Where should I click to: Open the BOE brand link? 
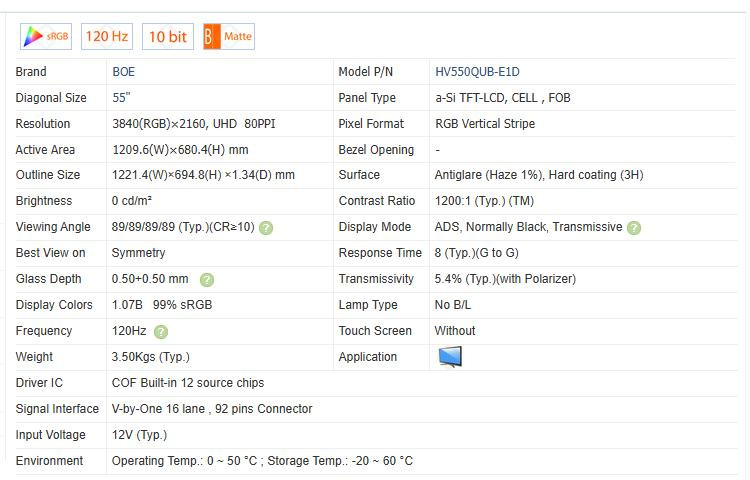click(123, 72)
